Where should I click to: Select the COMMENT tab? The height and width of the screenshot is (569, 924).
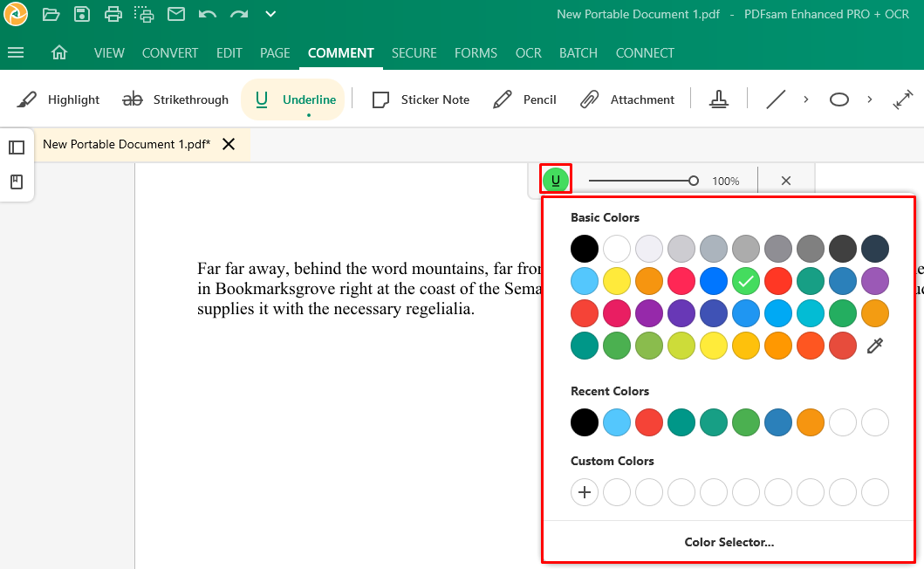(x=340, y=53)
